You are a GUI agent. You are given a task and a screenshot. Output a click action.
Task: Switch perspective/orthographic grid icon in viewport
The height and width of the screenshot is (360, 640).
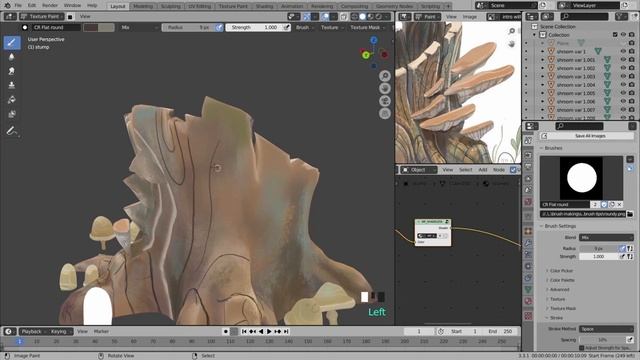pyautogui.click(x=384, y=113)
